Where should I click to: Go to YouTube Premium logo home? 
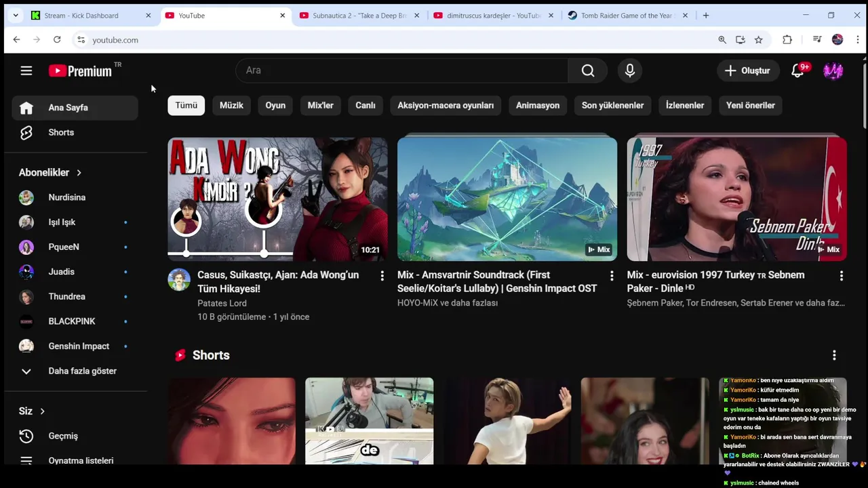coord(80,70)
